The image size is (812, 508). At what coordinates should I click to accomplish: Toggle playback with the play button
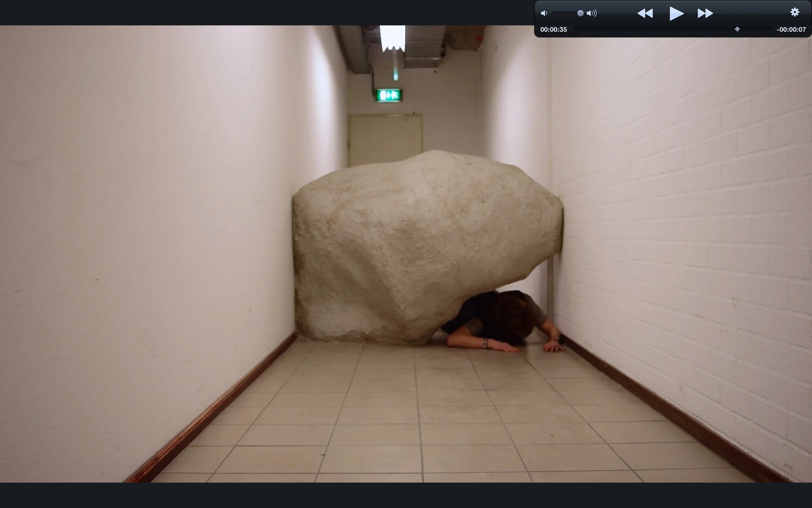click(676, 13)
